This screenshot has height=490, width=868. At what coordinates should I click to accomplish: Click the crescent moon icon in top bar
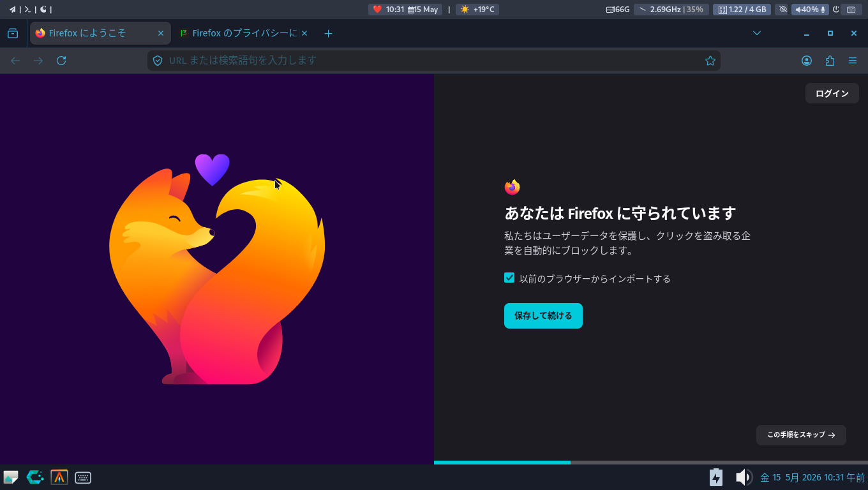point(43,10)
